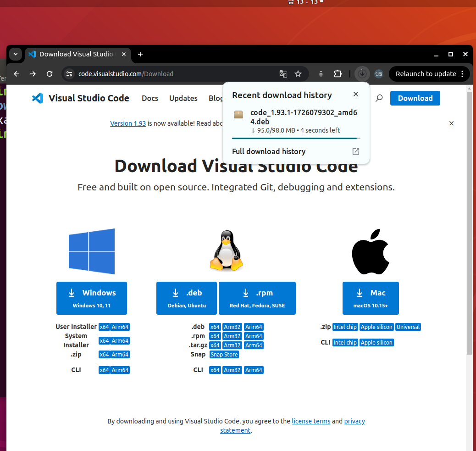The height and width of the screenshot is (451, 476).
Task: Open the site search magnifier icon
Action: tap(379, 98)
